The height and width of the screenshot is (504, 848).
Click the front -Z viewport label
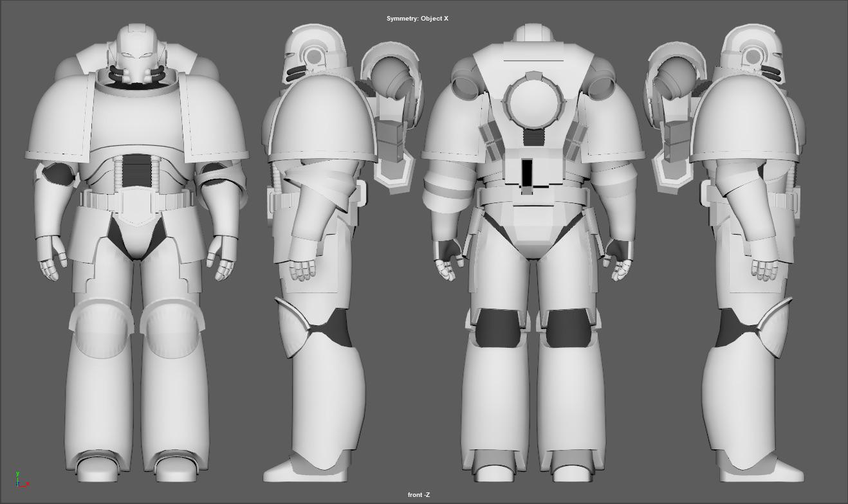click(x=418, y=494)
